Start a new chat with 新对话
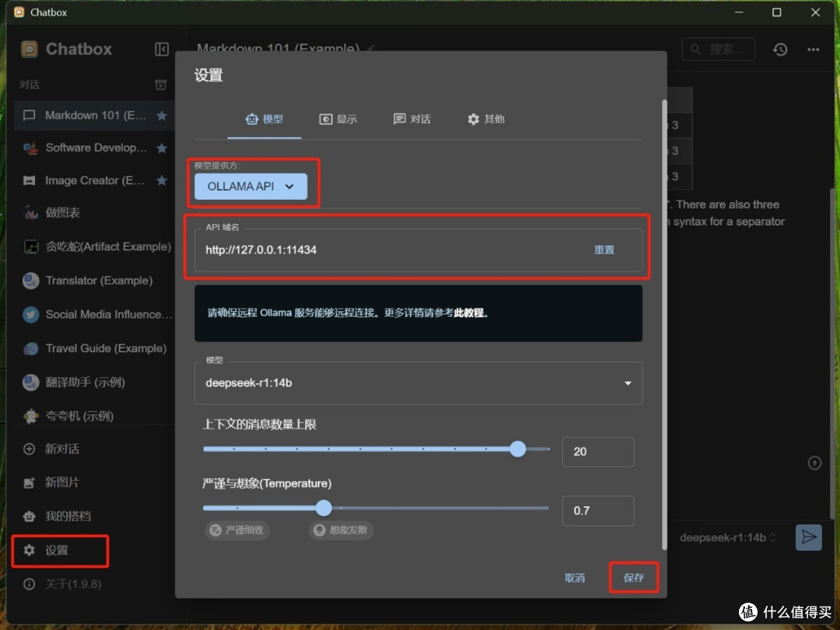The image size is (840, 630). point(61,449)
